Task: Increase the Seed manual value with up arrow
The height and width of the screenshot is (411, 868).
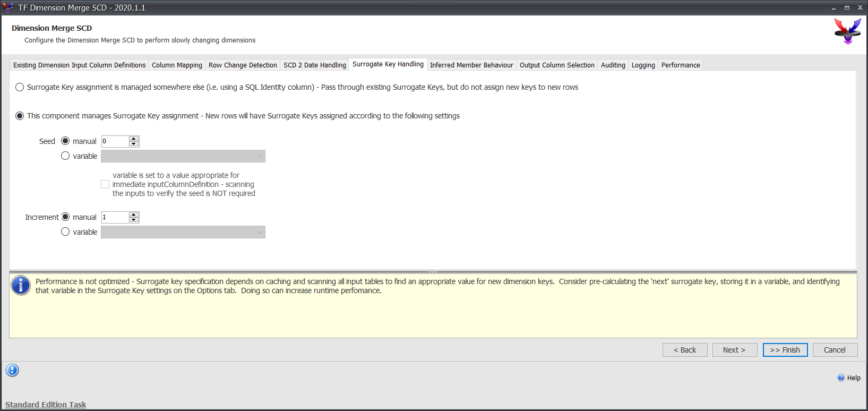Action: [134, 139]
